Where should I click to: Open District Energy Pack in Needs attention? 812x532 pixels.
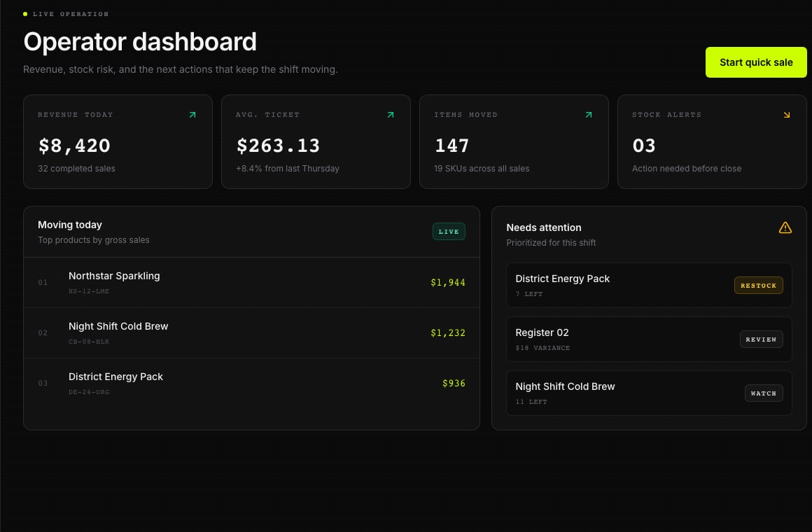click(649, 286)
